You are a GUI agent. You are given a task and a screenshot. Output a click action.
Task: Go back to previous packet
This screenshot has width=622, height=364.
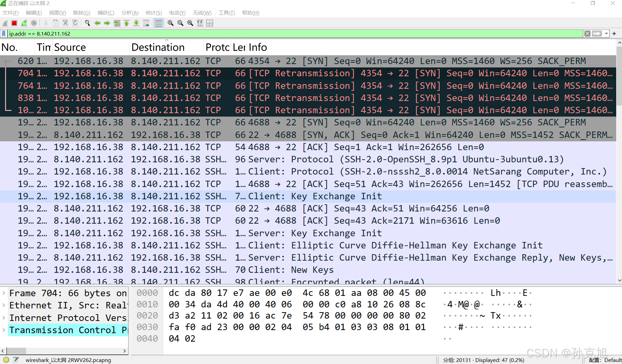97,23
